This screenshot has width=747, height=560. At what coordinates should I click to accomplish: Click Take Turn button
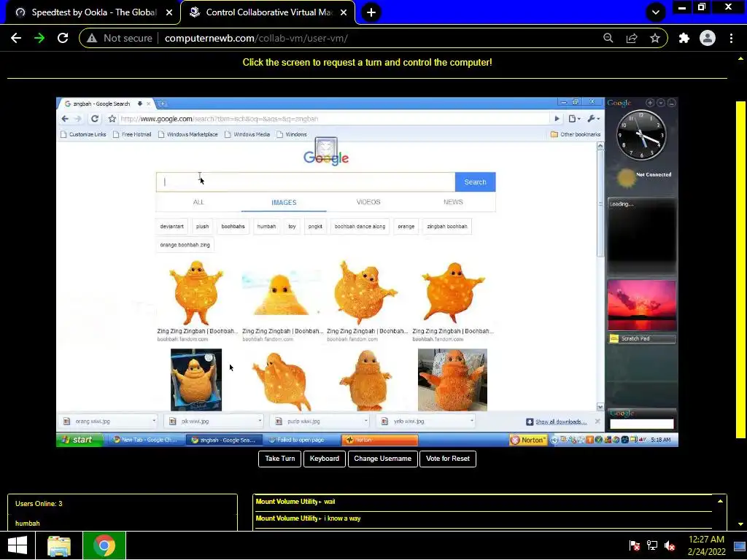coord(279,459)
